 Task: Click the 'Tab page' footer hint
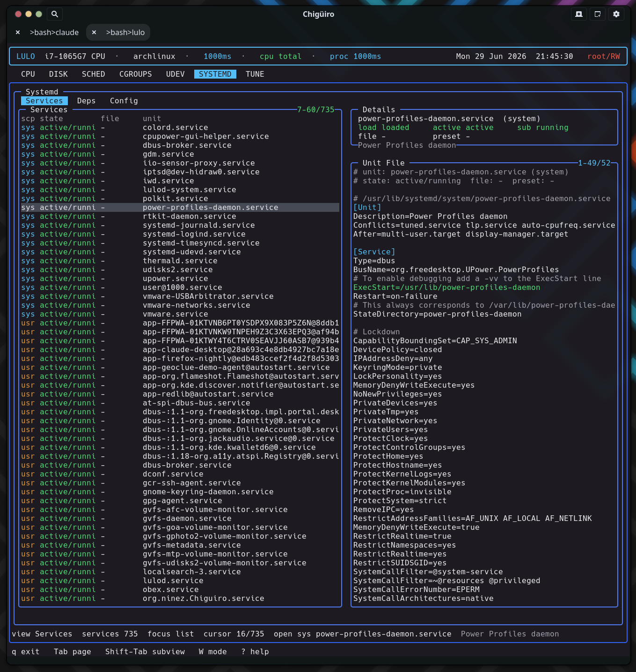[73, 651]
